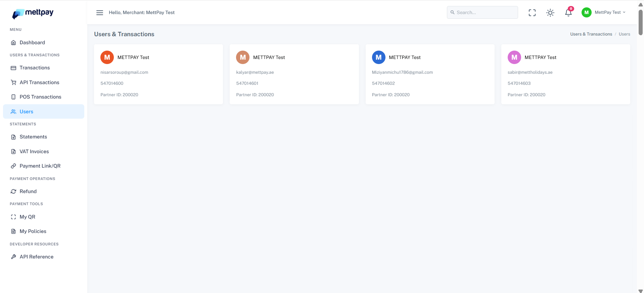Open Transactions in the sidebar

[44, 68]
